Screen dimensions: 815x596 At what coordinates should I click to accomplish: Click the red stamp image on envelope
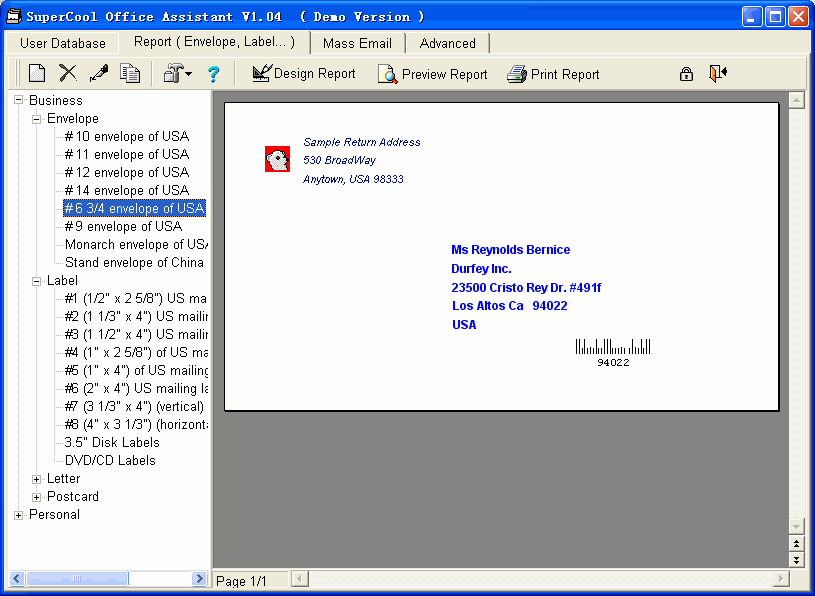click(x=277, y=159)
